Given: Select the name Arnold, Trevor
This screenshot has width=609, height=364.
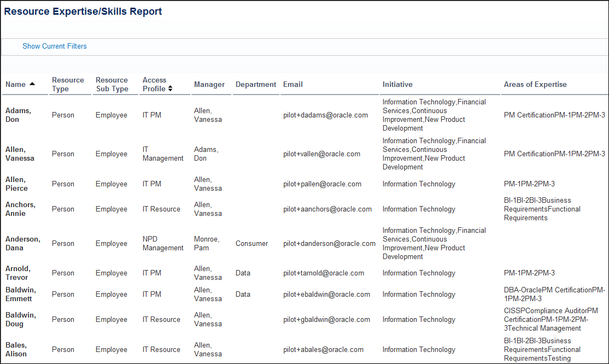Looking at the screenshot, I should [18, 273].
